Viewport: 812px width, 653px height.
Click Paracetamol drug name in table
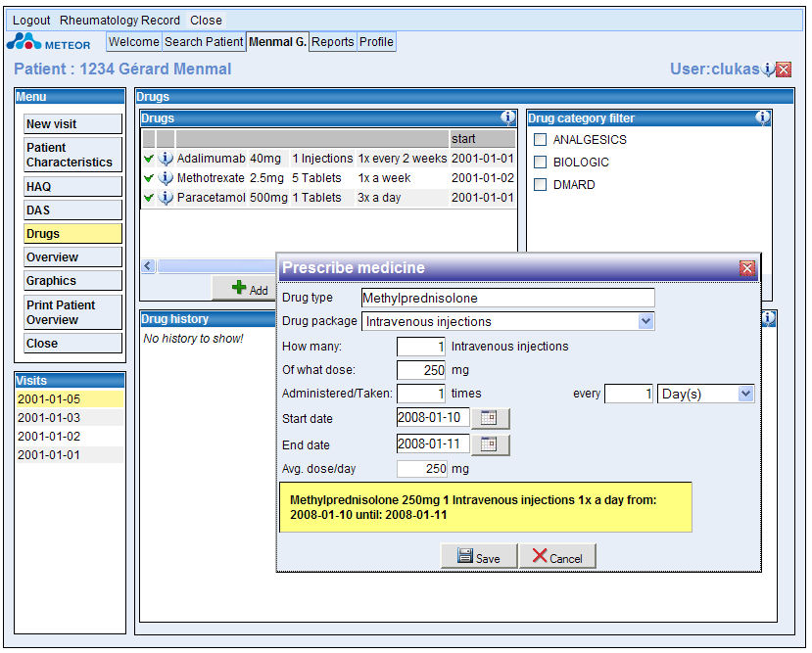pyautogui.click(x=212, y=198)
